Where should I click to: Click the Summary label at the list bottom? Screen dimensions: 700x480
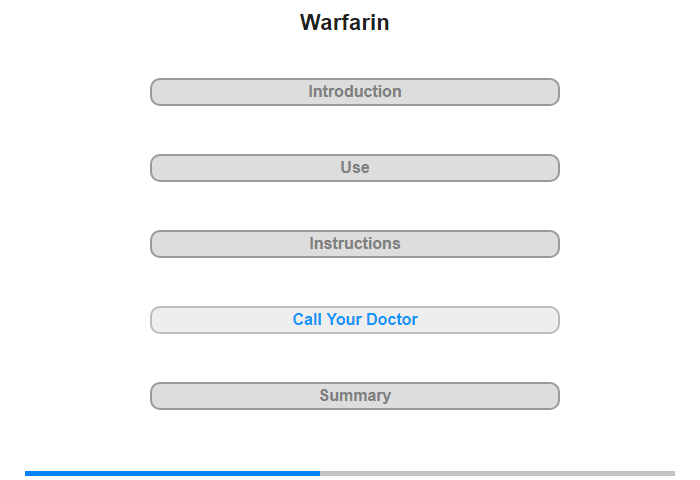click(x=355, y=395)
